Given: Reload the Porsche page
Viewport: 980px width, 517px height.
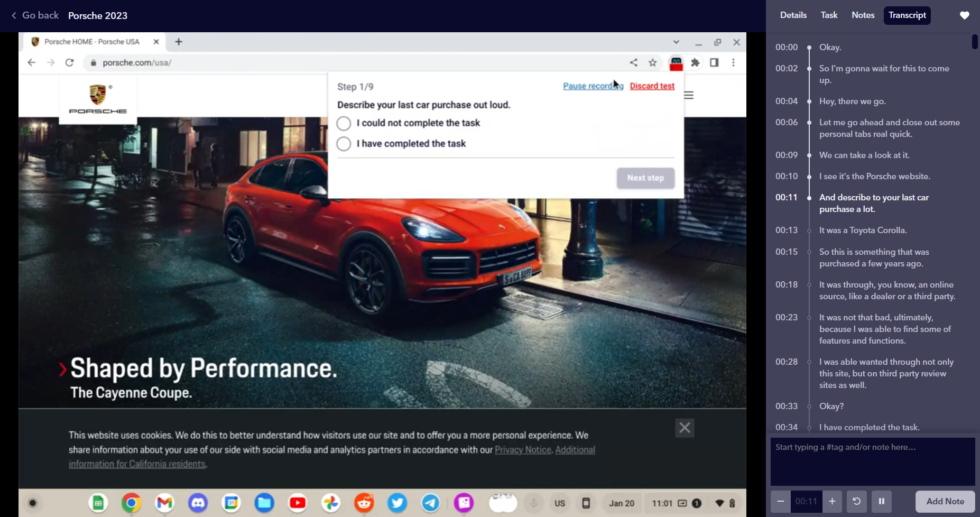Looking at the screenshot, I should [69, 62].
